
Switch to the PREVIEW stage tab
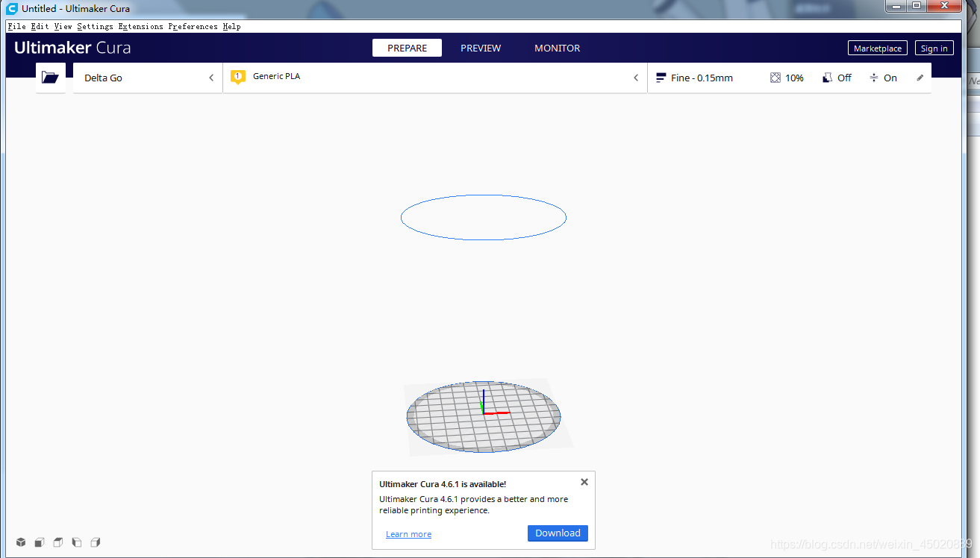click(x=481, y=48)
